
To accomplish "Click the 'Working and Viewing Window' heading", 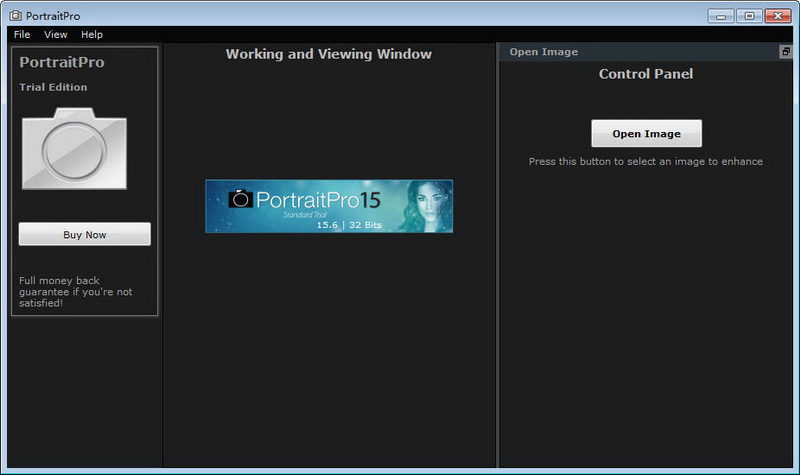I will 329,54.
